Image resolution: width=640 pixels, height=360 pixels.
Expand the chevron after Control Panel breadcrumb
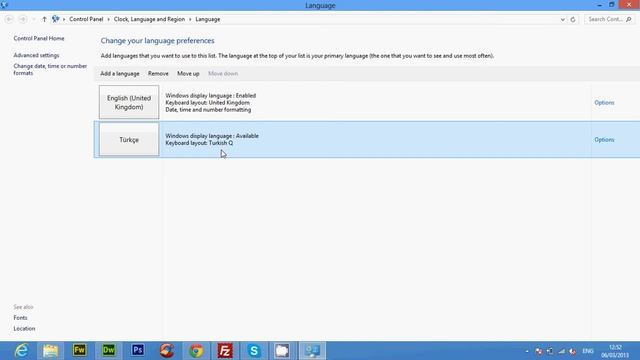108,19
